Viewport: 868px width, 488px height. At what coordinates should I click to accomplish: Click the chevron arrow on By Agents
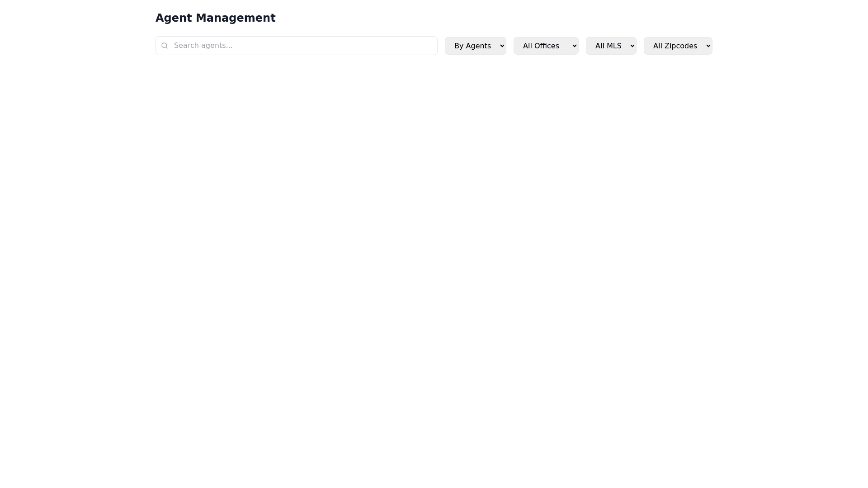(x=502, y=46)
